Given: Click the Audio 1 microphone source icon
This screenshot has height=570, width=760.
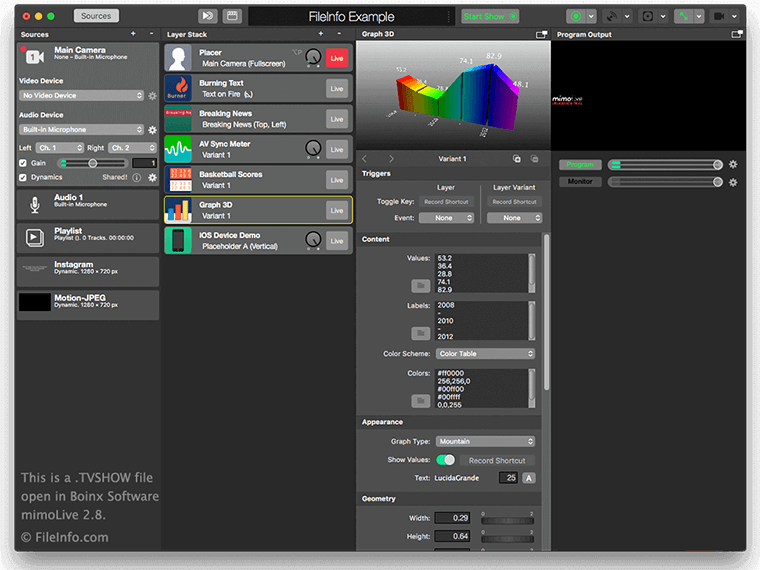Looking at the screenshot, I should pyautogui.click(x=35, y=204).
